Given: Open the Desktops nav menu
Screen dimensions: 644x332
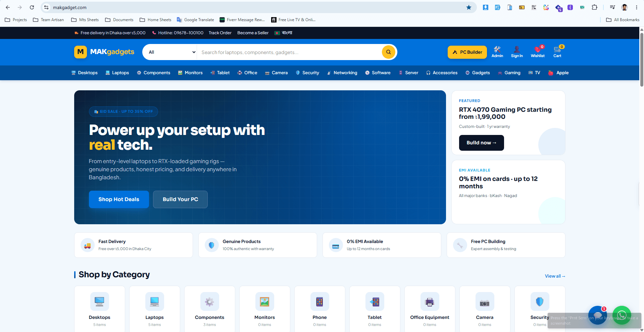Looking at the screenshot, I should click(84, 73).
